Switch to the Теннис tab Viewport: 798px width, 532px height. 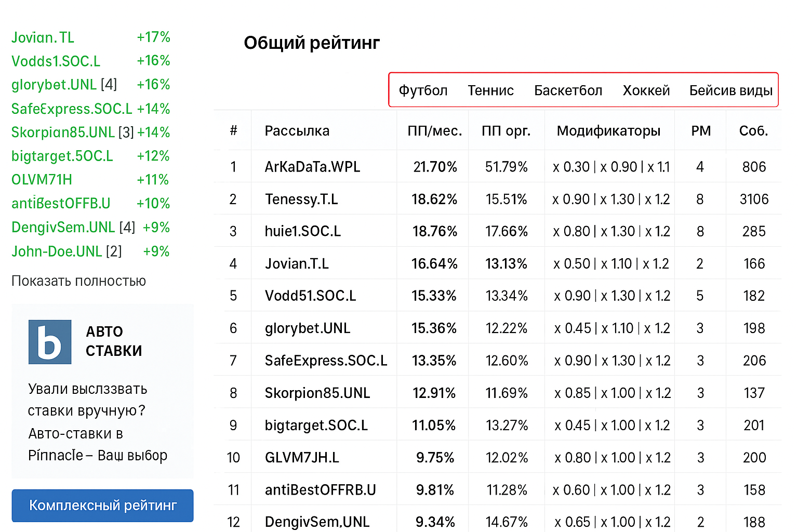(x=490, y=90)
